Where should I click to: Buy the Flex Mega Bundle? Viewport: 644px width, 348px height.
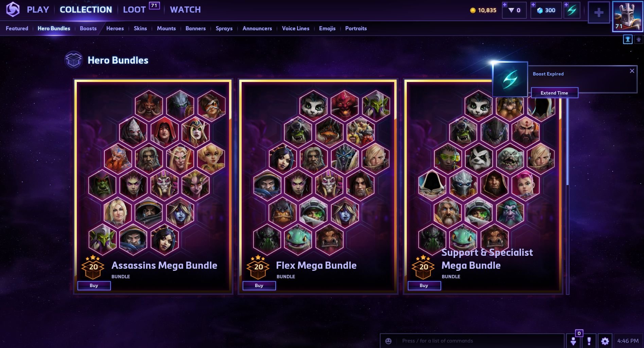tap(259, 285)
